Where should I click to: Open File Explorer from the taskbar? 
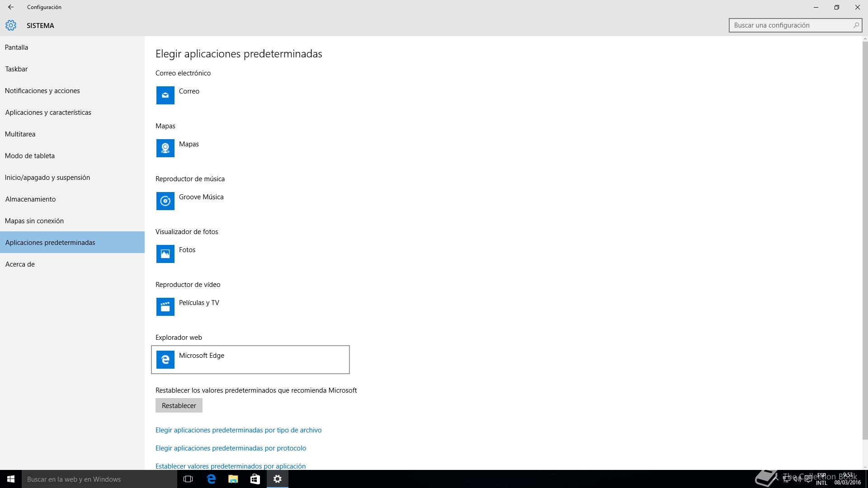pyautogui.click(x=233, y=479)
